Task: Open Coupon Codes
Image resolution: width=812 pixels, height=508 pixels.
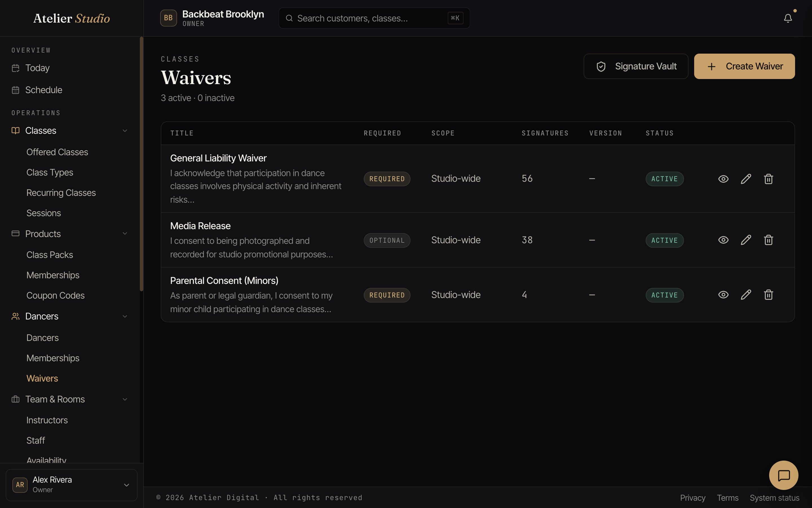Action: coord(55,296)
